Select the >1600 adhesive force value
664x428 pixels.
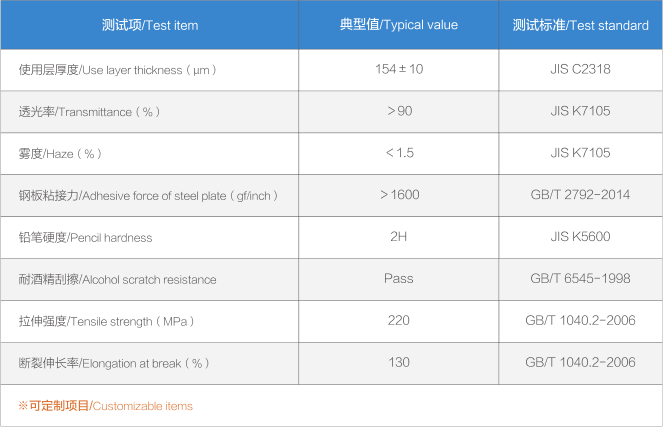click(x=399, y=195)
